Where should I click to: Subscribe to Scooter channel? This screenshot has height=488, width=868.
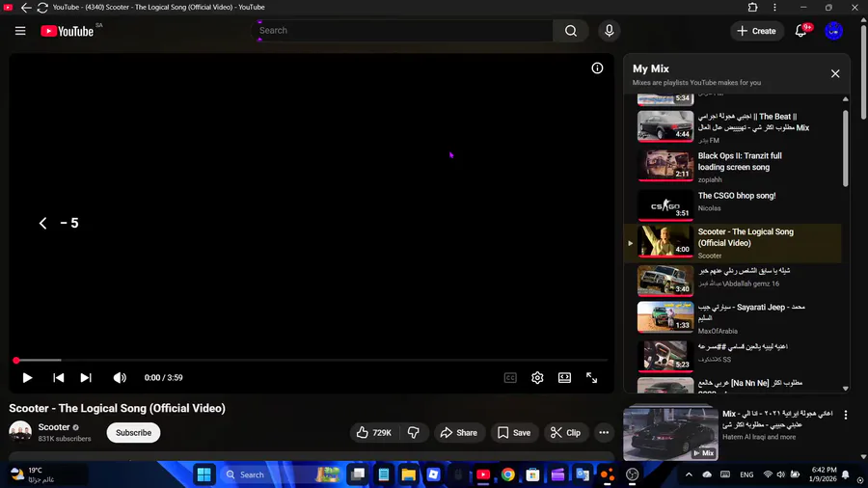133,433
